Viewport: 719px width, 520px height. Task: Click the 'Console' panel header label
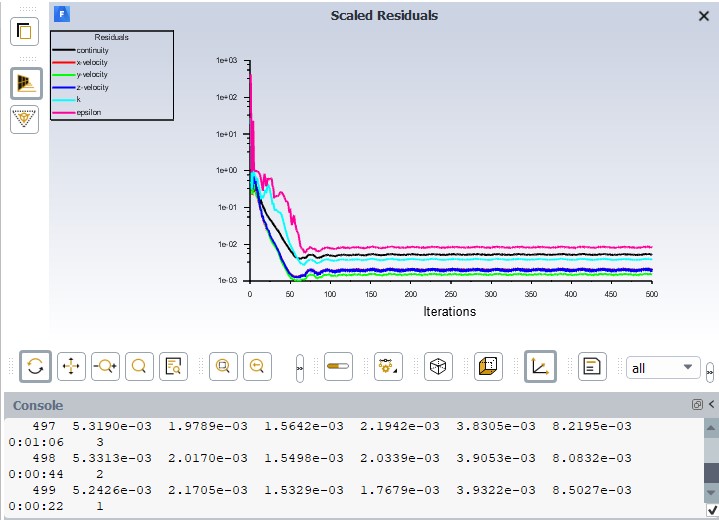[x=38, y=405]
